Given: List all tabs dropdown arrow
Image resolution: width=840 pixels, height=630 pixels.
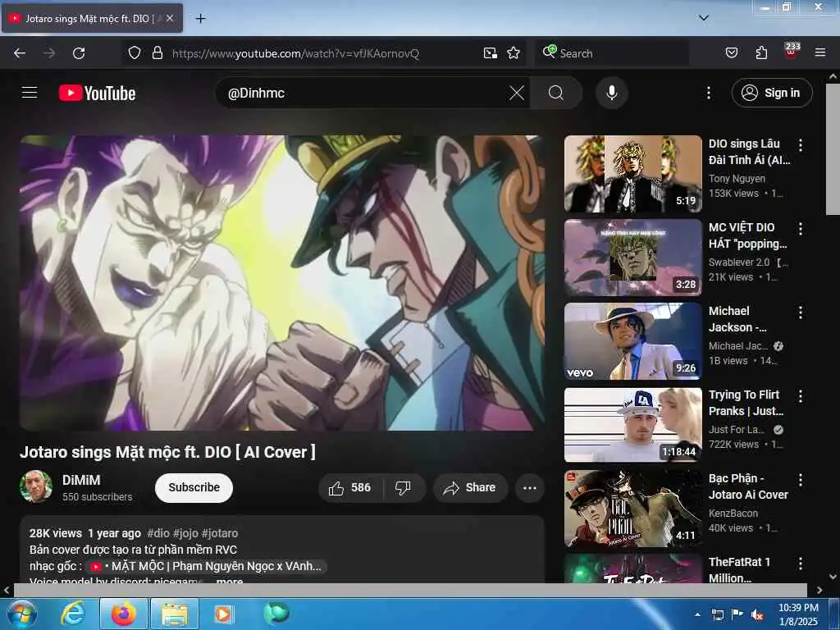Looking at the screenshot, I should 703,18.
